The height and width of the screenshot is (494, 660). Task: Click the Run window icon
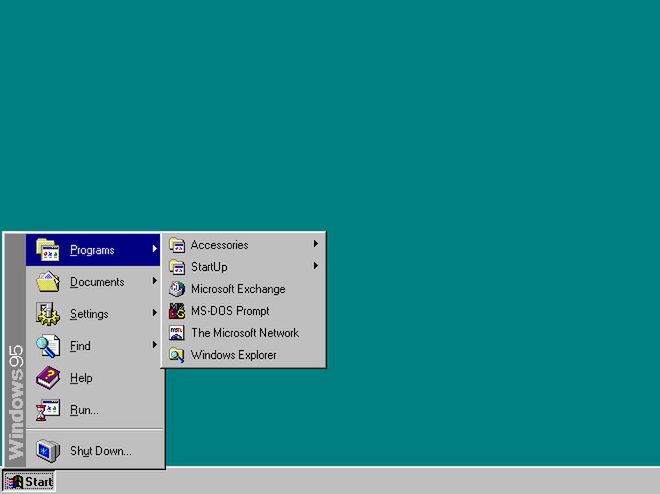pyautogui.click(x=48, y=410)
